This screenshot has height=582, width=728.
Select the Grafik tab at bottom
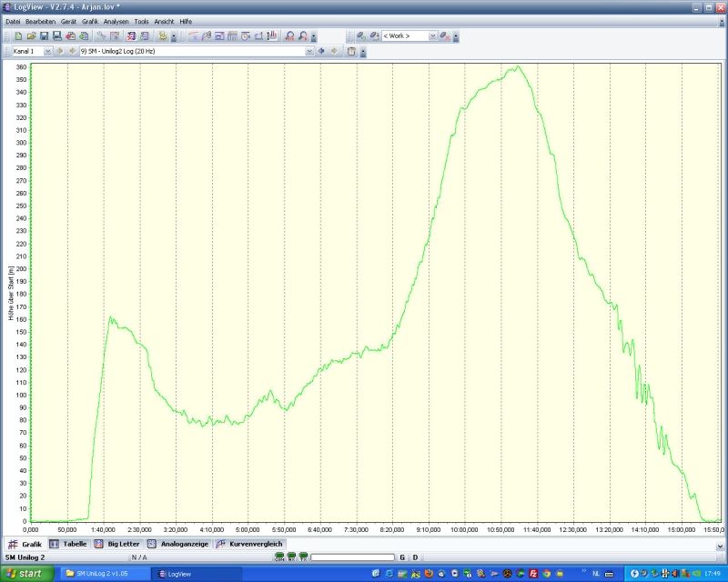[x=25, y=544]
